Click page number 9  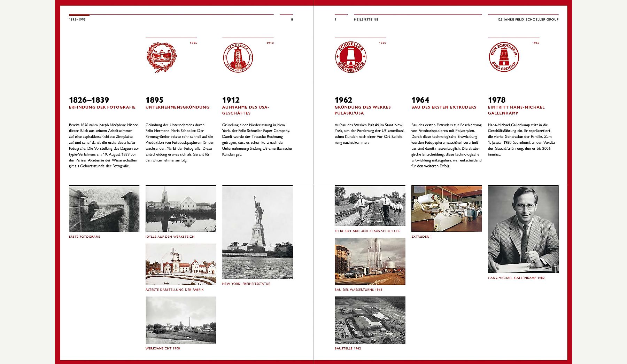pyautogui.click(x=335, y=19)
